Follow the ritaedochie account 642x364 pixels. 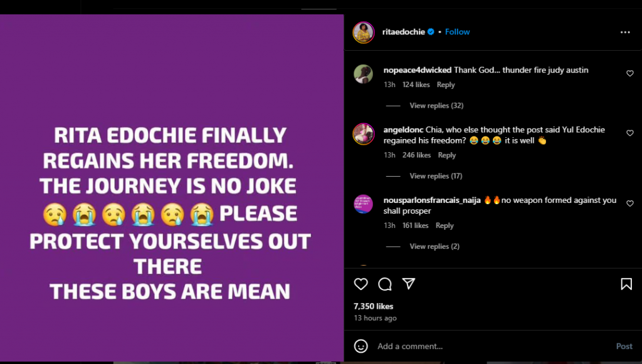click(x=458, y=32)
